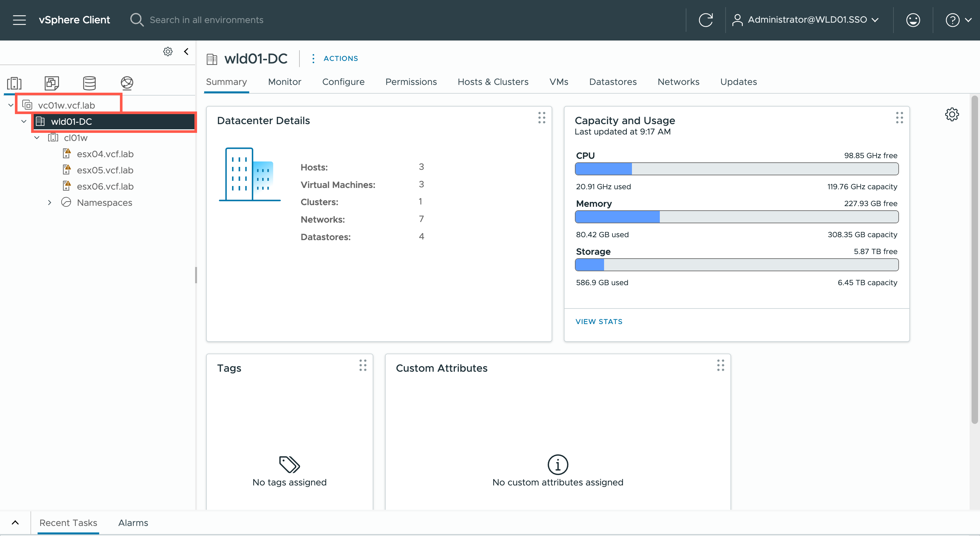Open the Storage inventory view icon
This screenshot has height=536, width=980.
pos(89,83)
